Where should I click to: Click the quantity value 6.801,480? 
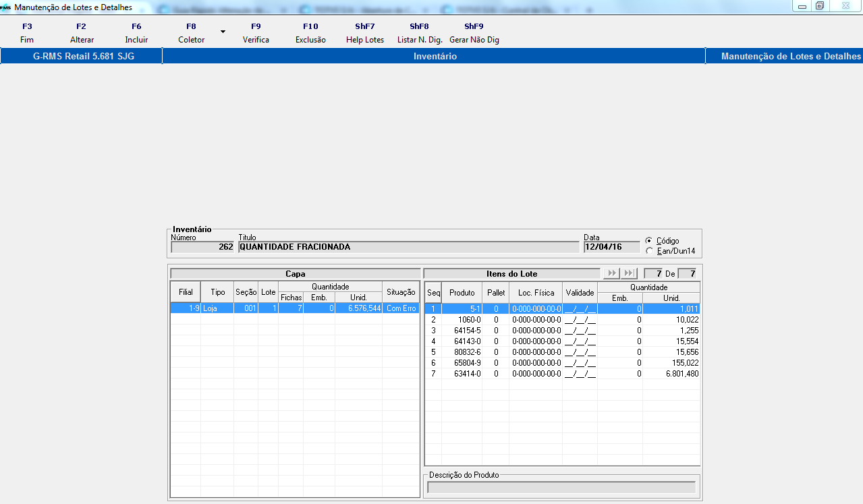pyautogui.click(x=671, y=373)
